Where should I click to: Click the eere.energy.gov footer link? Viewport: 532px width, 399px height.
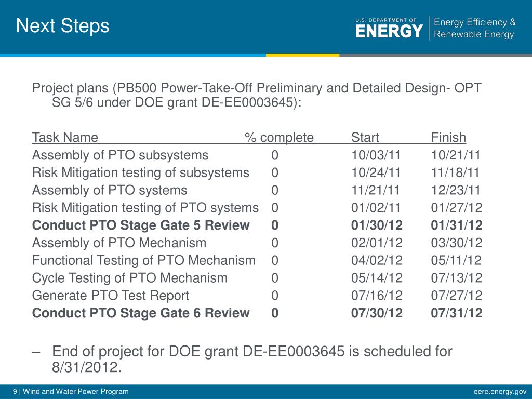[500, 392]
